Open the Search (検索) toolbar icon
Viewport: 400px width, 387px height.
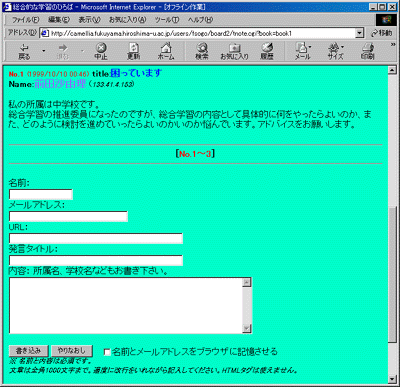pos(202,51)
